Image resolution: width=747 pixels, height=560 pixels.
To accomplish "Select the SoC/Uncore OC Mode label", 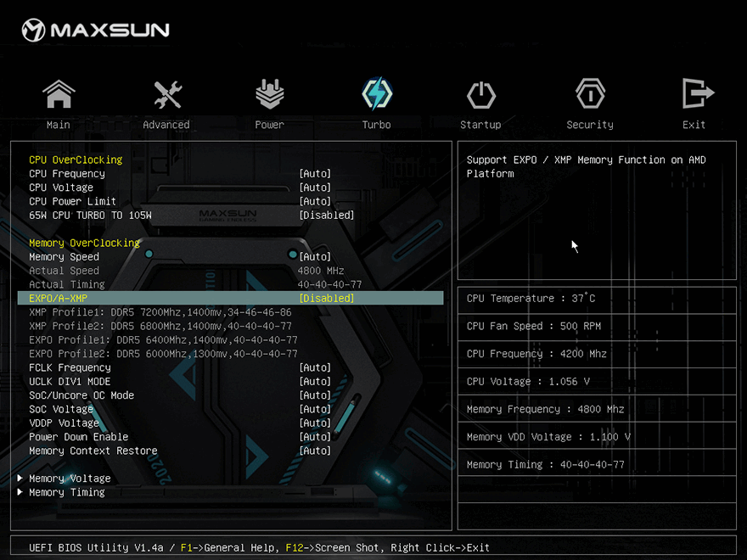I will click(x=81, y=395).
